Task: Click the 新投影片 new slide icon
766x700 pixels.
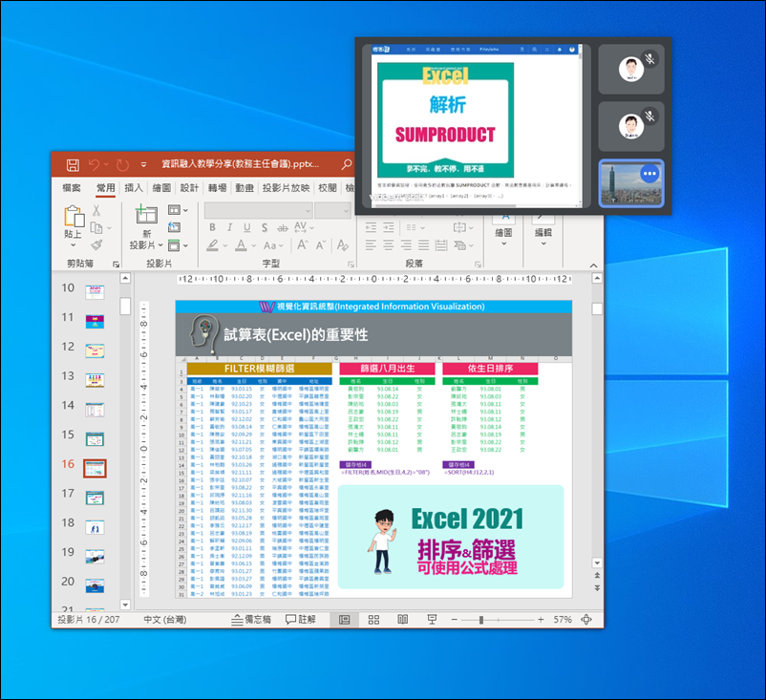Action: pos(146,214)
